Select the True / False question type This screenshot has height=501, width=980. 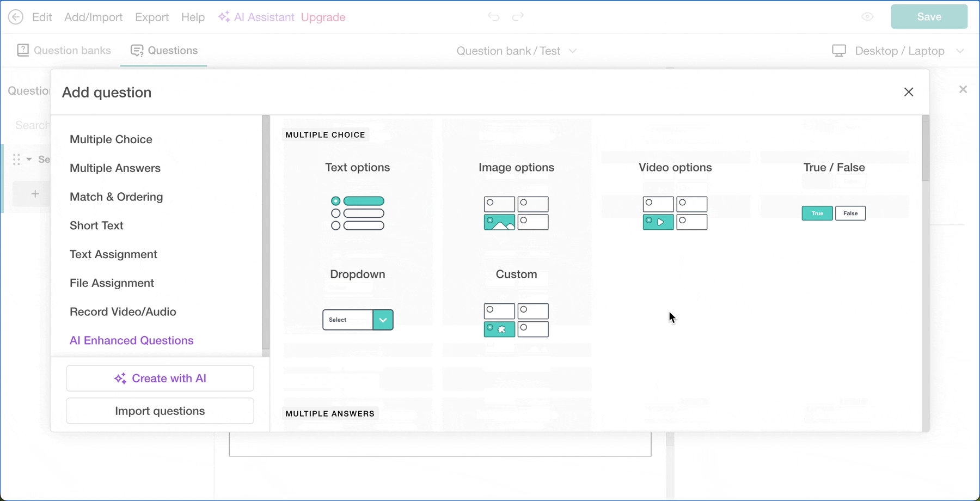[x=834, y=213]
